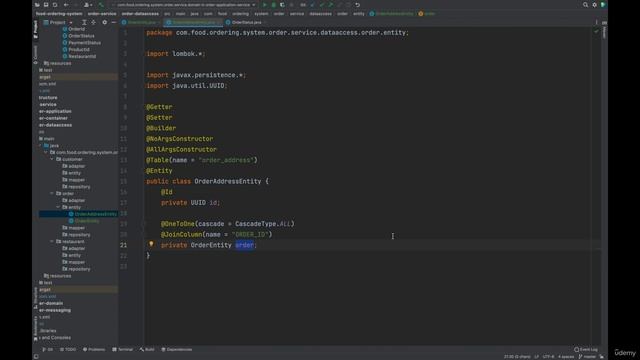The image size is (640, 360).
Task: Collapse the java source folder in the tree
Action: coord(40,145)
